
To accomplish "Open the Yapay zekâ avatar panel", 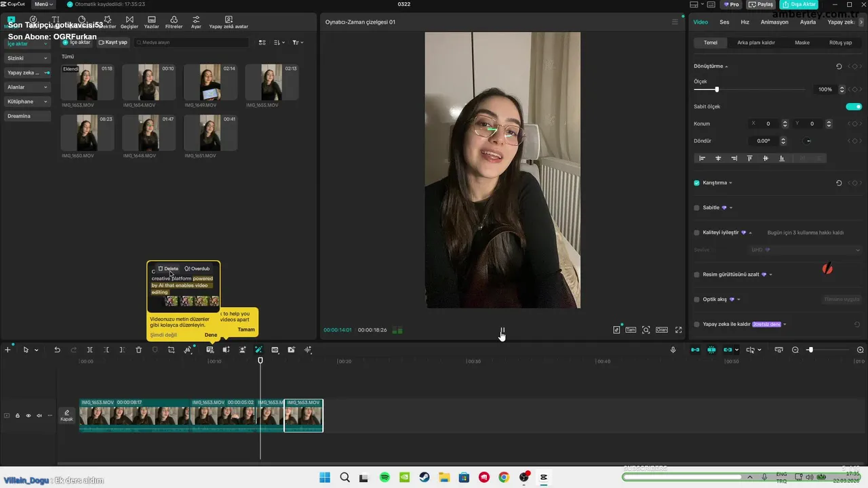I will pyautogui.click(x=229, y=22).
